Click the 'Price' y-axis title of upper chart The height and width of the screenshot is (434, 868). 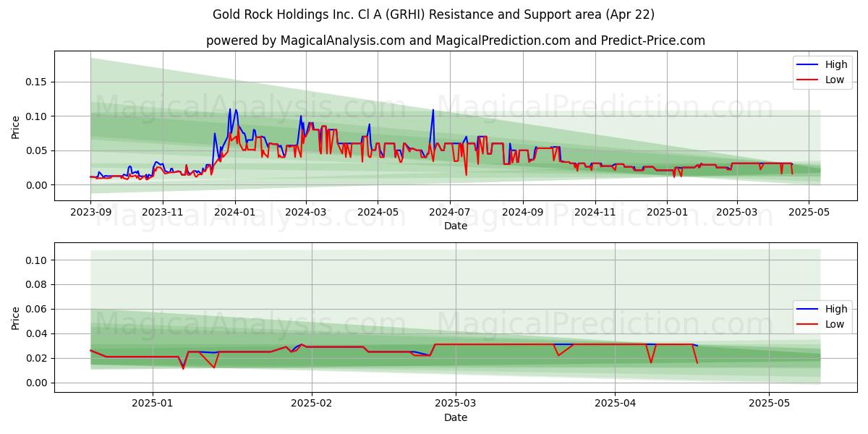click(x=16, y=127)
